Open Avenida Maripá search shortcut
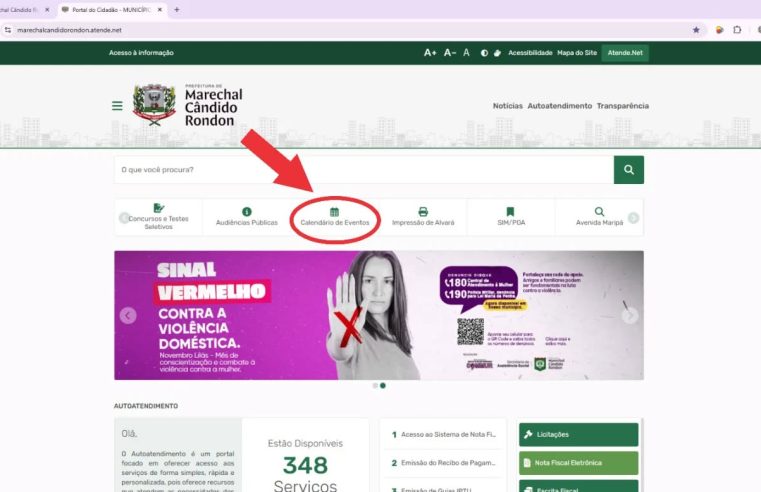Screen dimensions: 761x492 click(x=599, y=217)
